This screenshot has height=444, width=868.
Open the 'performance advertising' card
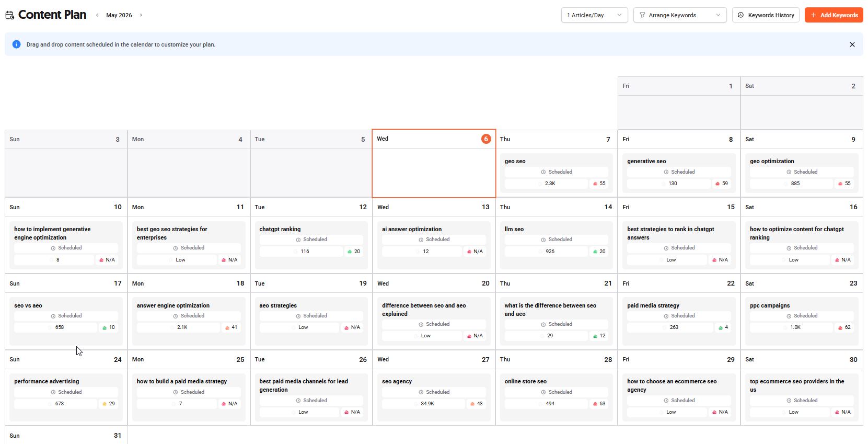66,397
